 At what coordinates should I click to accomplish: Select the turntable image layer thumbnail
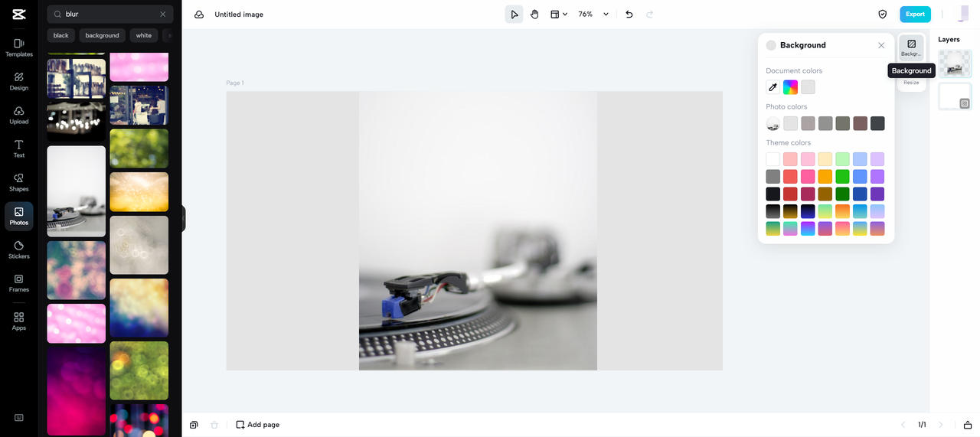pyautogui.click(x=955, y=64)
